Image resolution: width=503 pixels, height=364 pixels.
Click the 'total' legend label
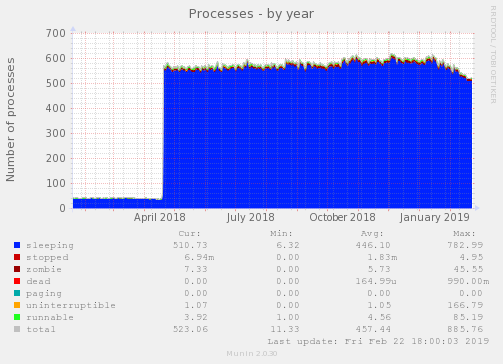(41, 329)
